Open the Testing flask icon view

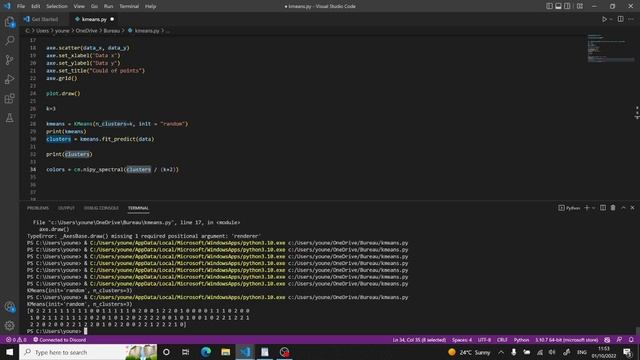click(9, 118)
